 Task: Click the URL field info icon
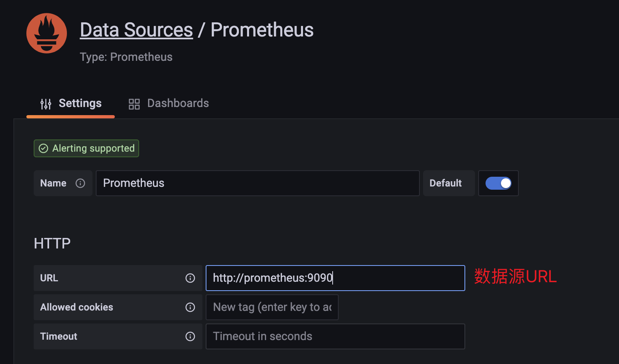click(190, 278)
